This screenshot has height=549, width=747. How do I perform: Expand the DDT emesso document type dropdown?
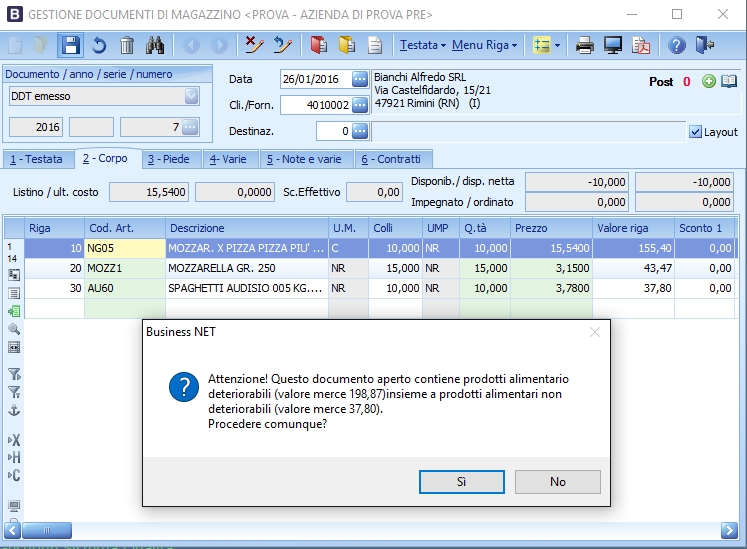coord(192,96)
